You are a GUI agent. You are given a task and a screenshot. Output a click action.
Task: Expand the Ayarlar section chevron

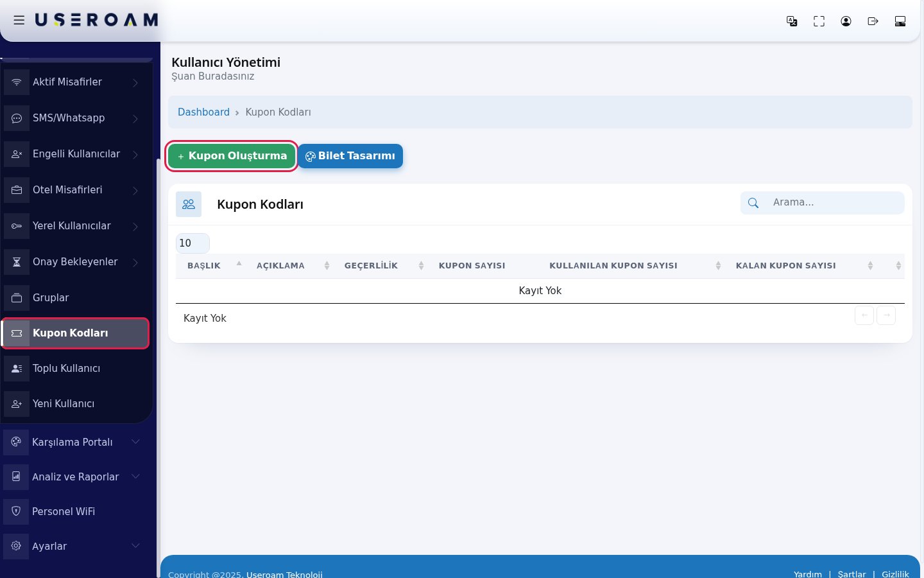pyautogui.click(x=135, y=546)
